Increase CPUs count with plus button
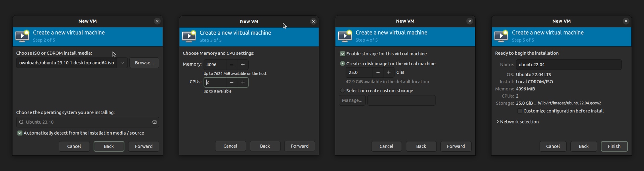The height and width of the screenshot is (171, 644). click(243, 82)
